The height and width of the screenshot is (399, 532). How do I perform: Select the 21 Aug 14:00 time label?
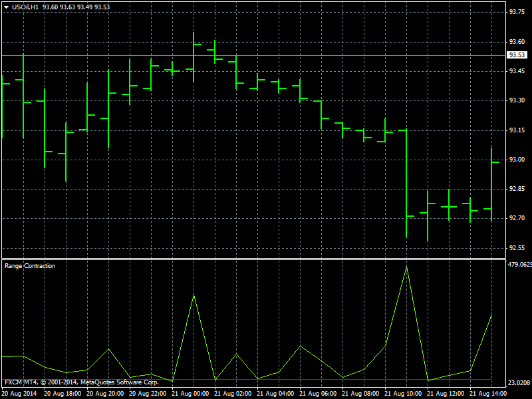488,394
